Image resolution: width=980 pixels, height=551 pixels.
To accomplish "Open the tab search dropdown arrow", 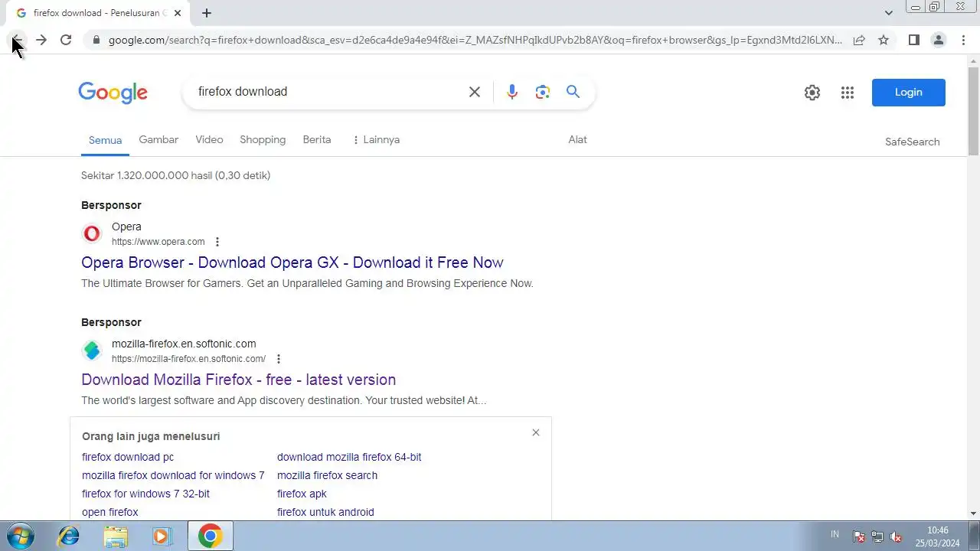I will tap(888, 13).
